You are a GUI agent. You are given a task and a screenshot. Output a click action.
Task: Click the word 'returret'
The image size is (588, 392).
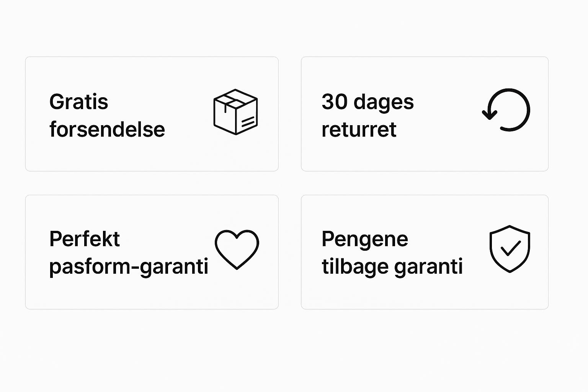click(x=359, y=129)
